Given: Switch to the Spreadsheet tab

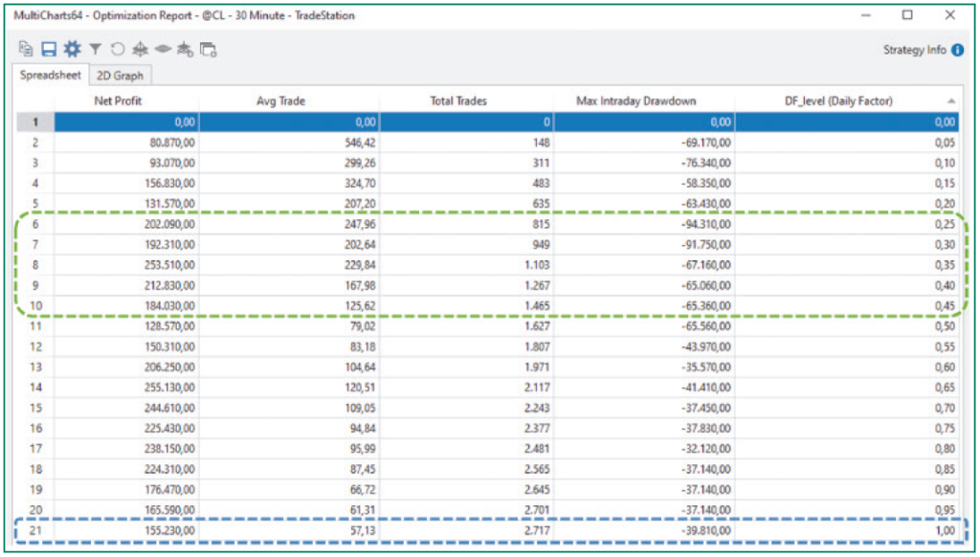Looking at the screenshot, I should click(51, 75).
